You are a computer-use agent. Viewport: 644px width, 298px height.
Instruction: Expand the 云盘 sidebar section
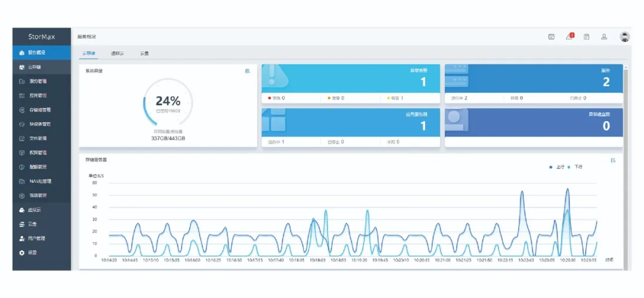point(32,224)
